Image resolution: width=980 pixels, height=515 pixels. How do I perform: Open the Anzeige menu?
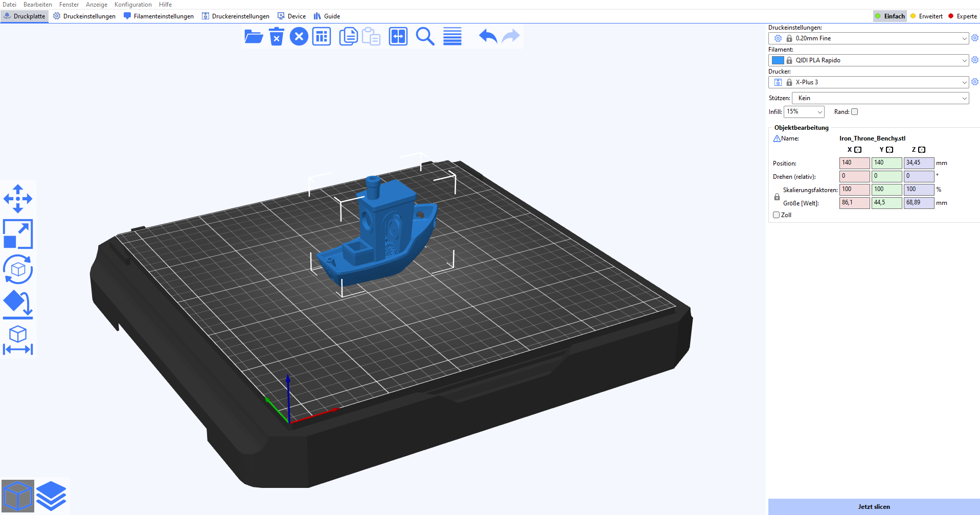(97, 5)
